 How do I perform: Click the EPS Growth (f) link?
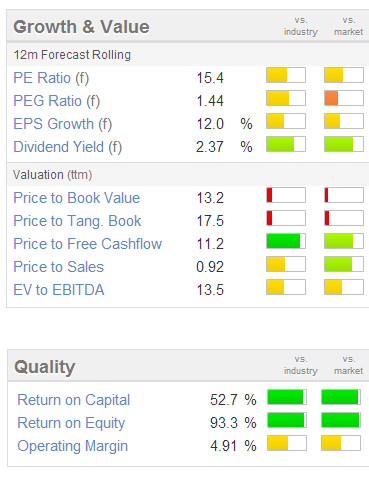click(63, 124)
